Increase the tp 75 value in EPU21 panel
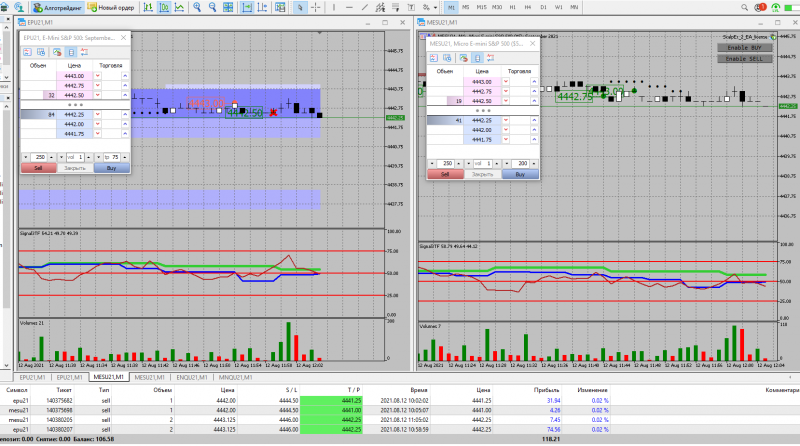The width and height of the screenshot is (800, 446). [x=125, y=157]
